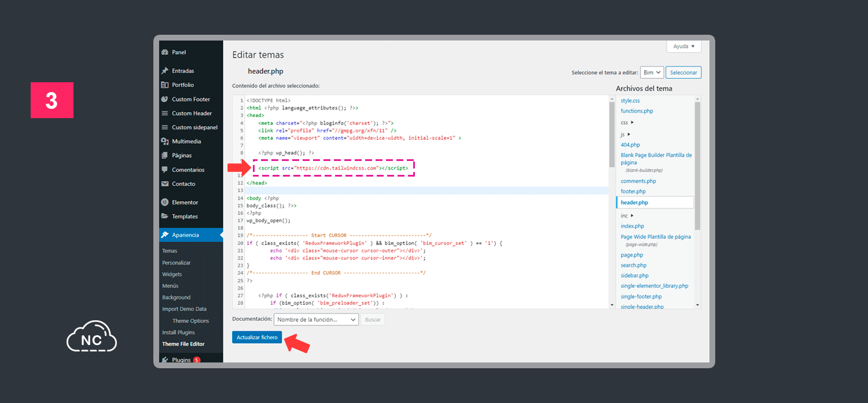Expand the js folder
Viewport: 868px width, 403px height.
tap(626, 134)
